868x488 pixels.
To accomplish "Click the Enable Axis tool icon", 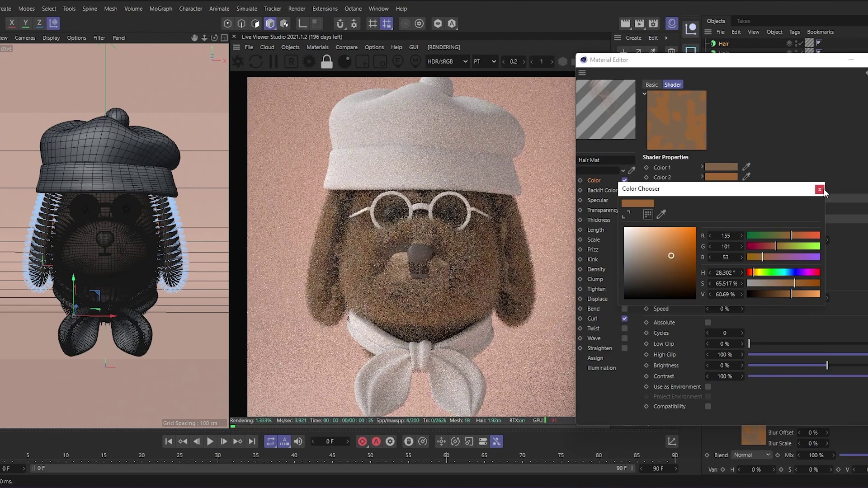I will (x=302, y=23).
